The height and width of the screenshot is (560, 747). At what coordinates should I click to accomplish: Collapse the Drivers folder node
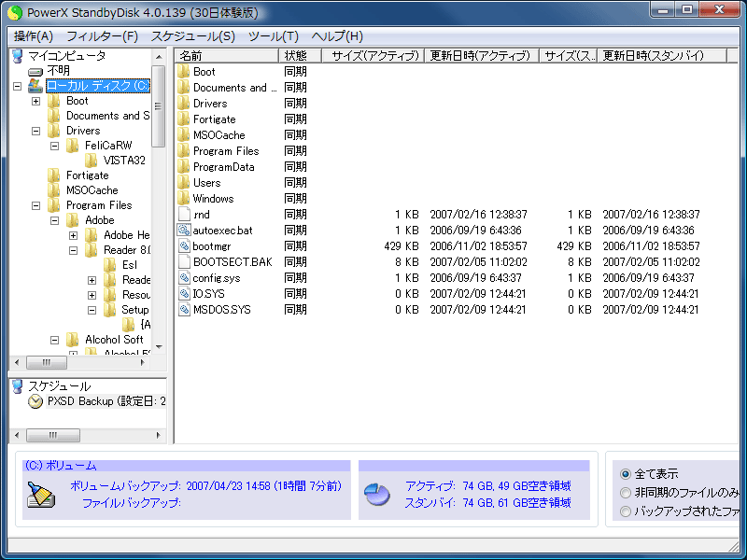click(x=35, y=131)
